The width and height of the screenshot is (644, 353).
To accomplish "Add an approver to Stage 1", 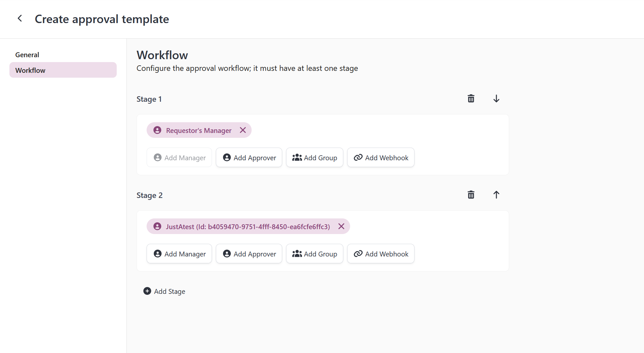I will tap(249, 157).
